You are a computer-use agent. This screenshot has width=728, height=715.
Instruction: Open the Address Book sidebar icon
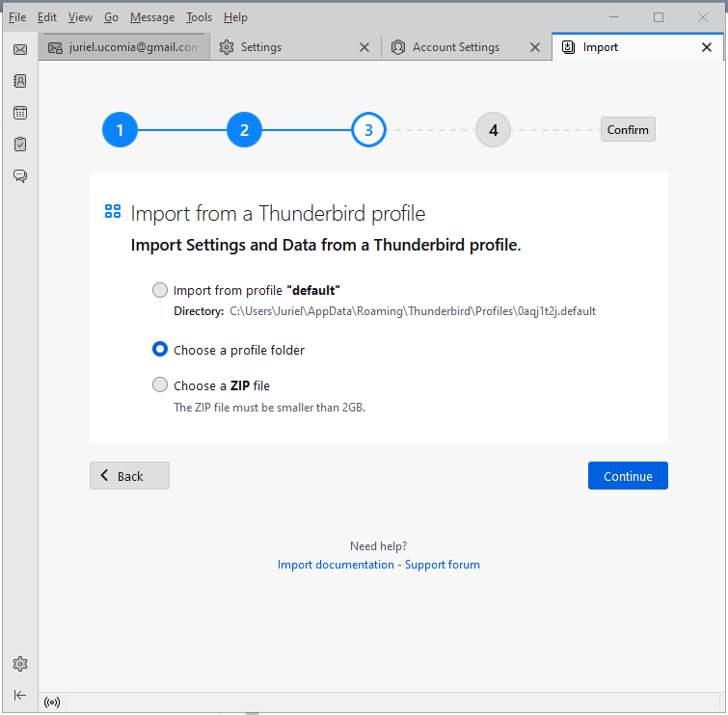click(x=20, y=81)
